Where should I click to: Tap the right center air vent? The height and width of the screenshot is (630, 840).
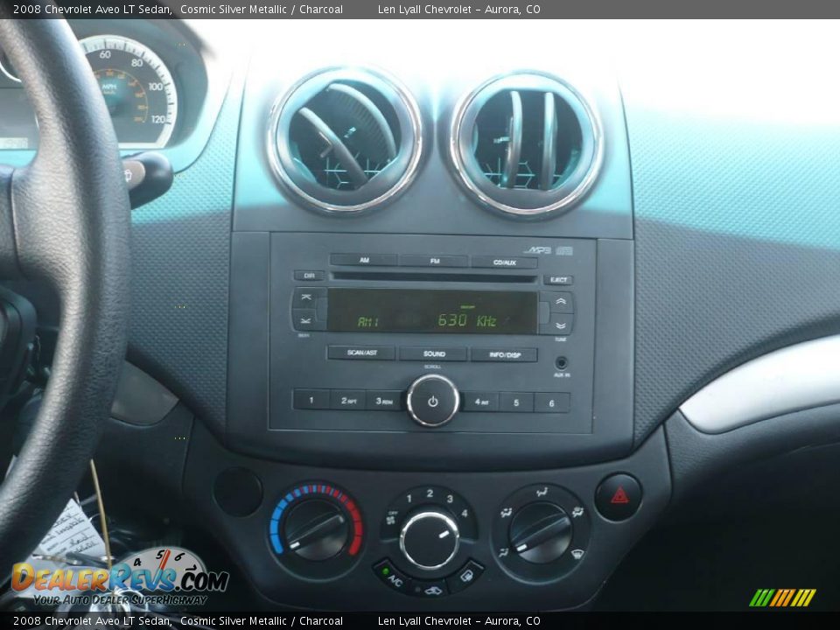click(x=527, y=144)
